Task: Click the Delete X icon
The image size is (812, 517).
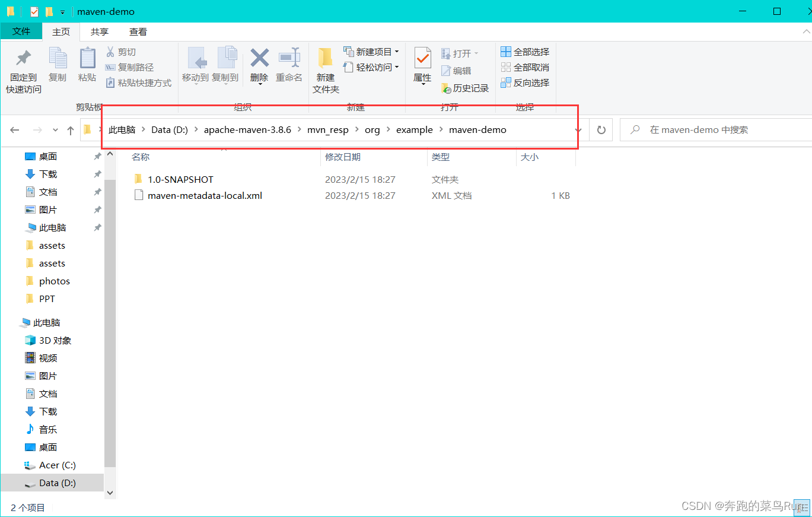Action: point(259,58)
